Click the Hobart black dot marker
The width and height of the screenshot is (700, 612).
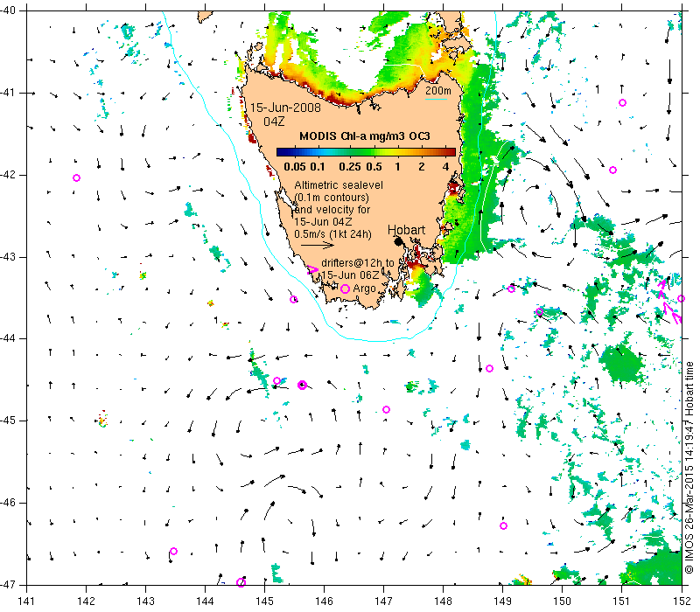tap(399, 242)
